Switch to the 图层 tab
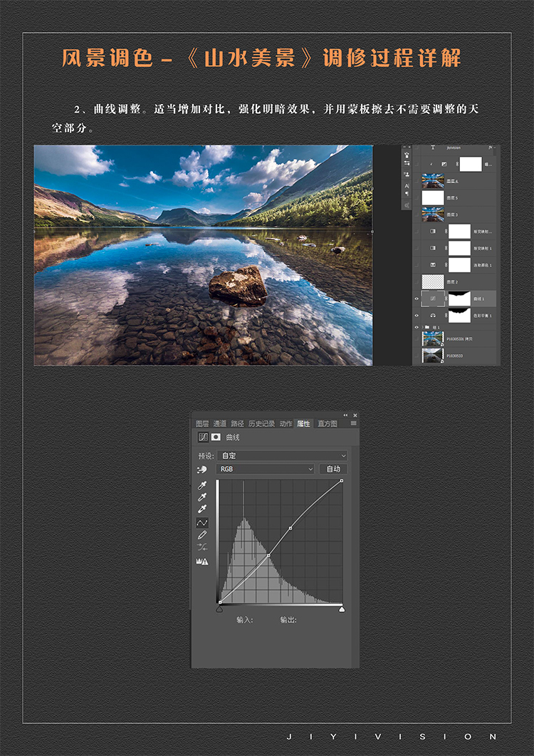Viewport: 534px width, 756px height. [202, 424]
